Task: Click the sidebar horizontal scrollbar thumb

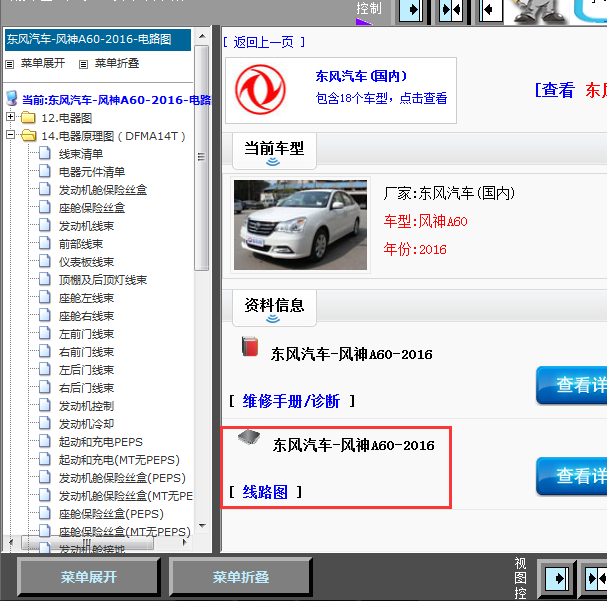Action: pyautogui.click(x=87, y=543)
